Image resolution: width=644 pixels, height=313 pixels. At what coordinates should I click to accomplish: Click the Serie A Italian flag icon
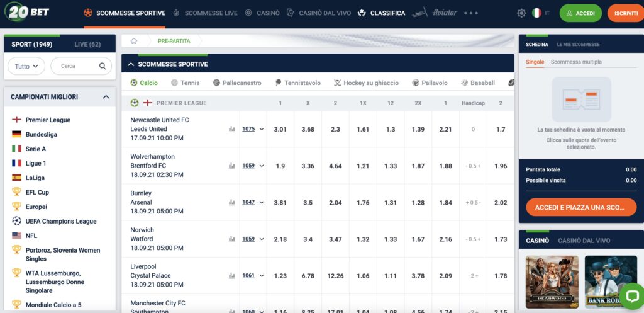[x=16, y=149]
